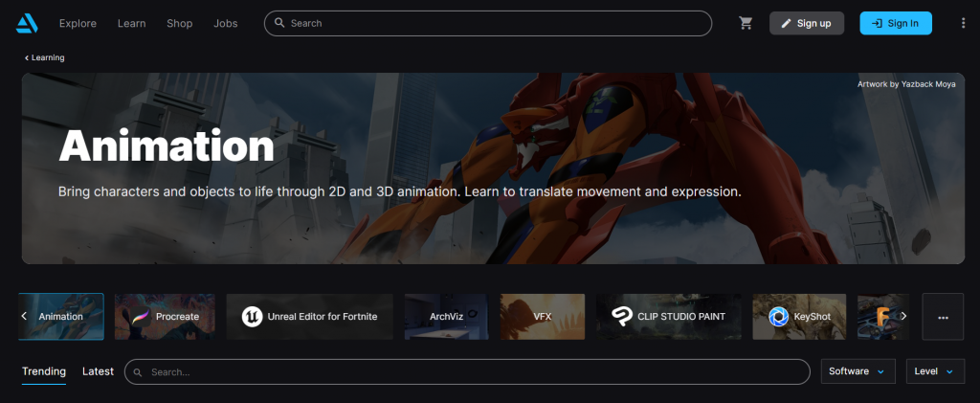Image resolution: width=980 pixels, height=403 pixels.
Task: Expand the Software filter dropdown
Action: [858, 371]
